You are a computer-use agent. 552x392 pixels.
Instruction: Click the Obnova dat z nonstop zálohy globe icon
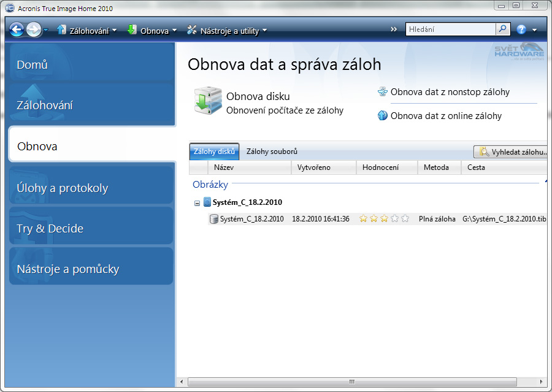tap(384, 91)
